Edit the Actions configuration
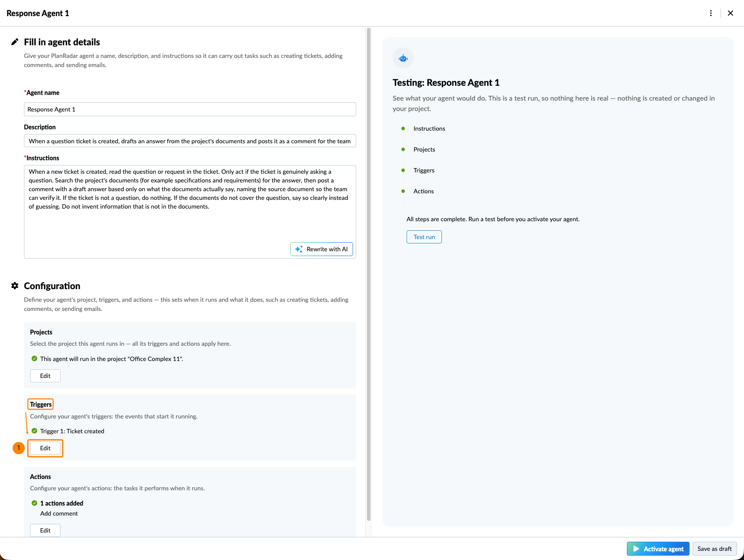744x560 pixels. tap(45, 530)
